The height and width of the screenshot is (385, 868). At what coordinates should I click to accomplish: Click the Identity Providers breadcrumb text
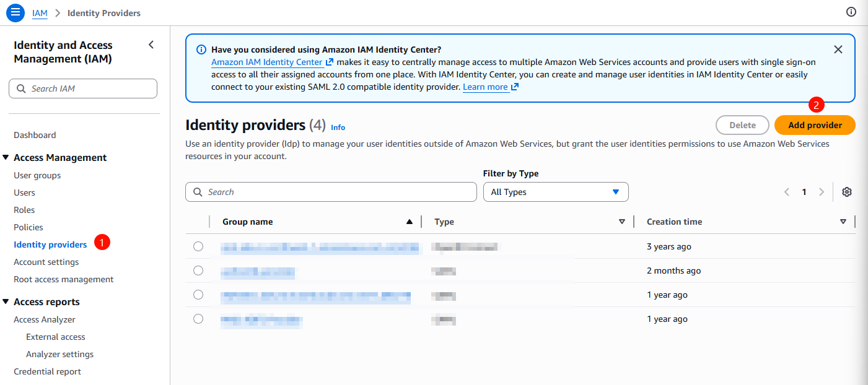[x=104, y=12]
